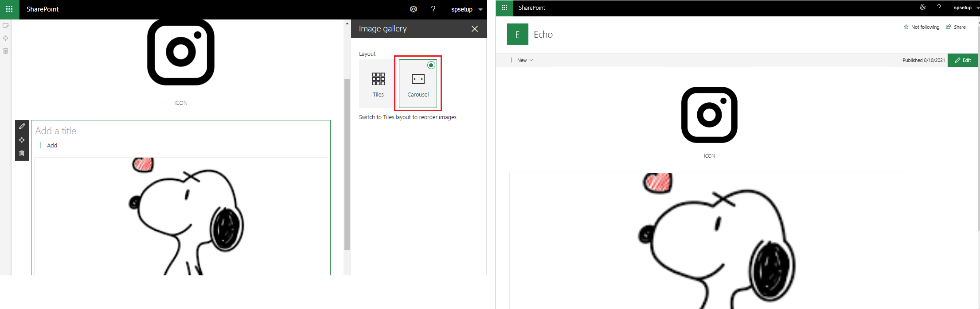The height and width of the screenshot is (309, 980).
Task: Click SharePoint title in left window
Action: click(x=43, y=9)
